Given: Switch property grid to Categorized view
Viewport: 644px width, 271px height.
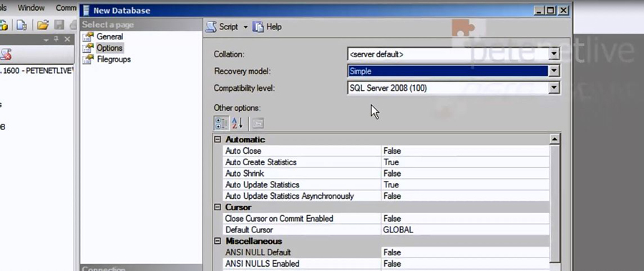Looking at the screenshot, I should (221, 123).
